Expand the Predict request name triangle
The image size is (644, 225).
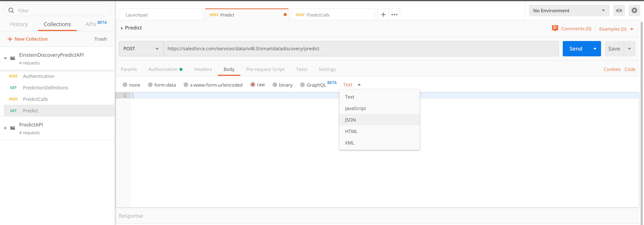[122, 28]
